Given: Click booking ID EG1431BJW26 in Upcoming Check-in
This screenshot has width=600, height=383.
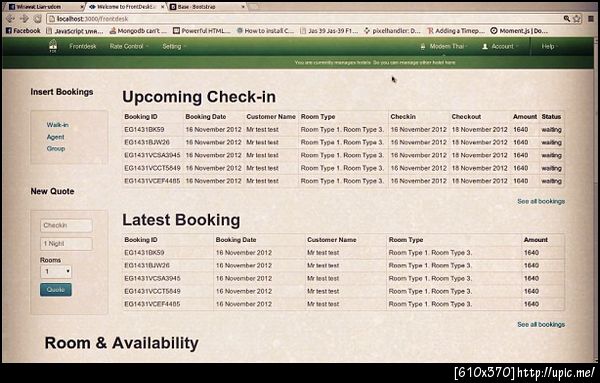Looking at the screenshot, I should (x=147, y=142).
